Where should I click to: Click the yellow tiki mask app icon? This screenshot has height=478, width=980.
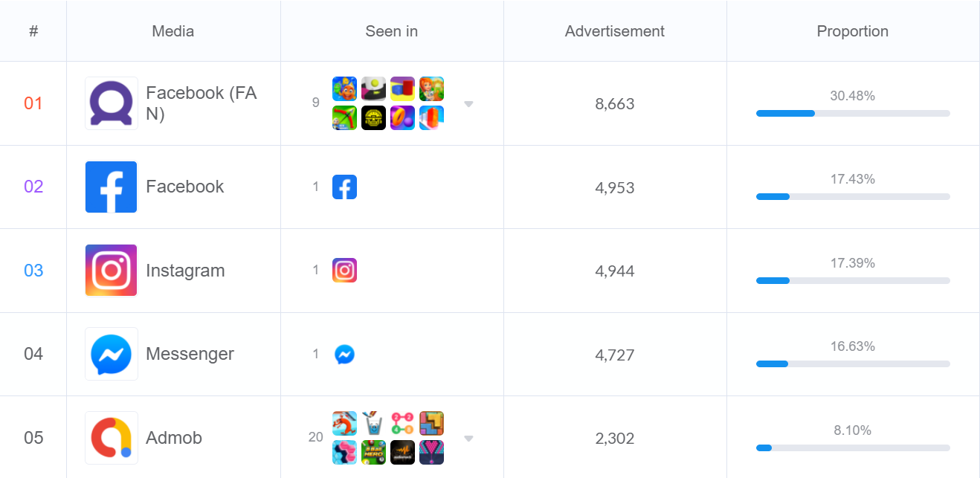coord(373,117)
